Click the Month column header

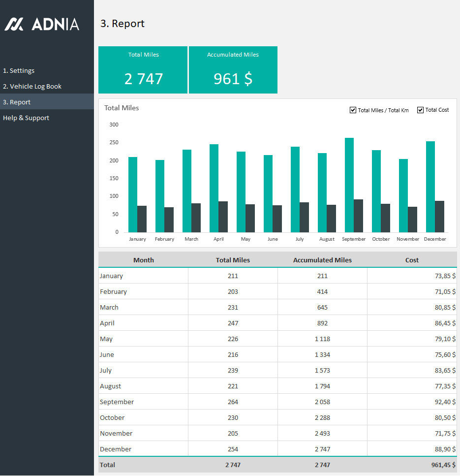143,260
